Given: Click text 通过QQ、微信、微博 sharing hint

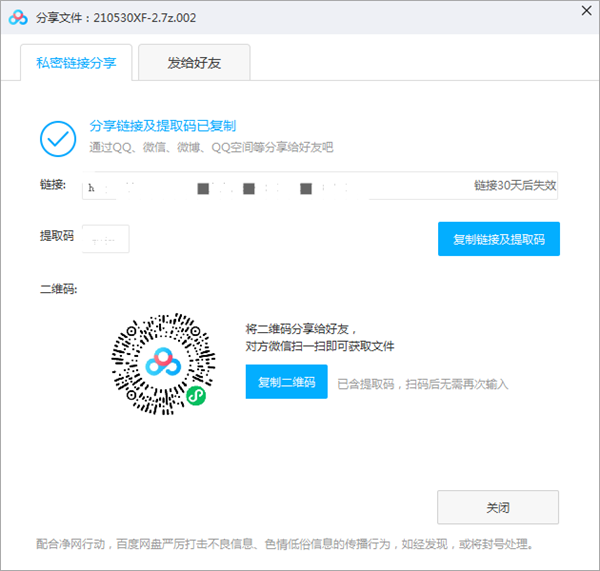Looking at the screenshot, I should pyautogui.click(x=211, y=147).
